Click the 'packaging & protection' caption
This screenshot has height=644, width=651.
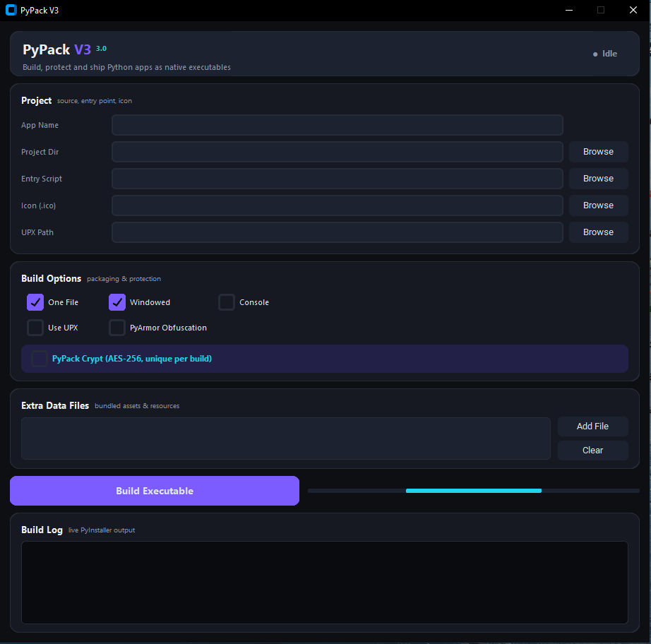124,279
